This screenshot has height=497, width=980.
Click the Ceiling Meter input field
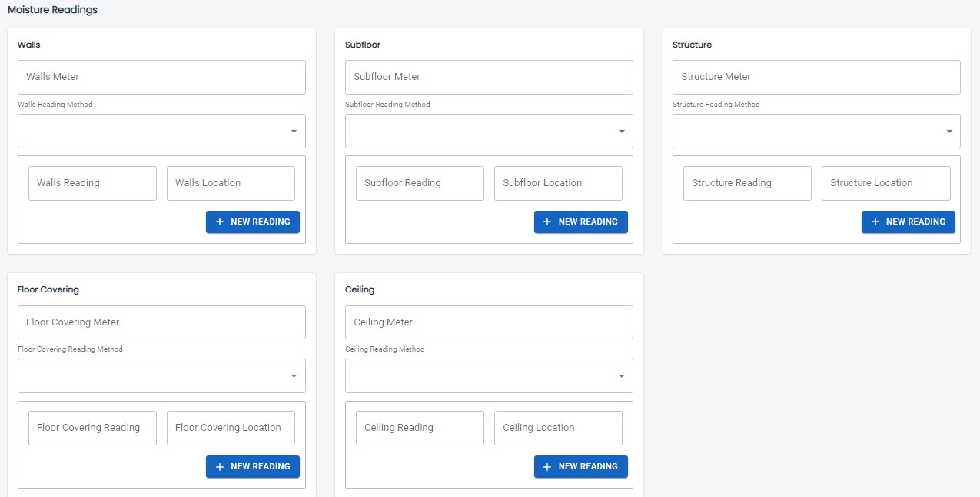[489, 322]
